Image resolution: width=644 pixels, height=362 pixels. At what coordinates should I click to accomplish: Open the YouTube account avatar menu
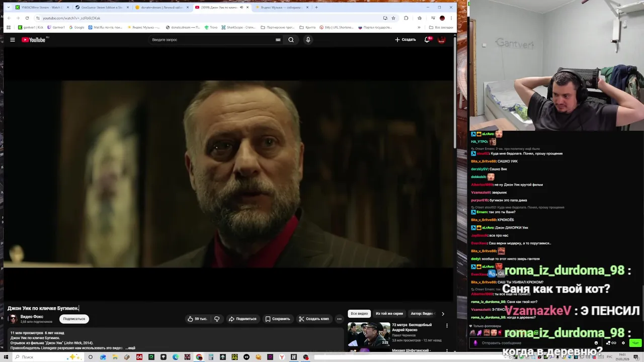point(442,40)
